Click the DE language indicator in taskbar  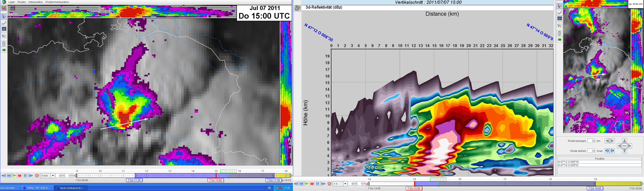pos(269,188)
